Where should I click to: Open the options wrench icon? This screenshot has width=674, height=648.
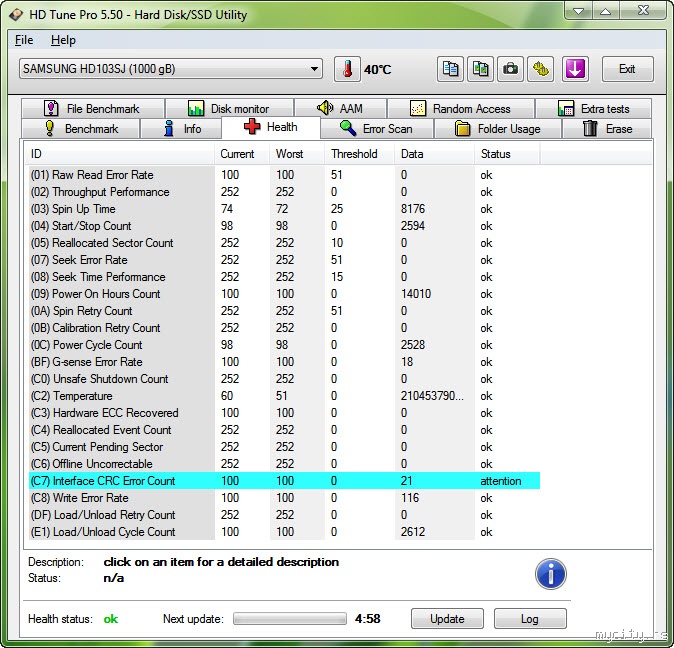point(540,69)
